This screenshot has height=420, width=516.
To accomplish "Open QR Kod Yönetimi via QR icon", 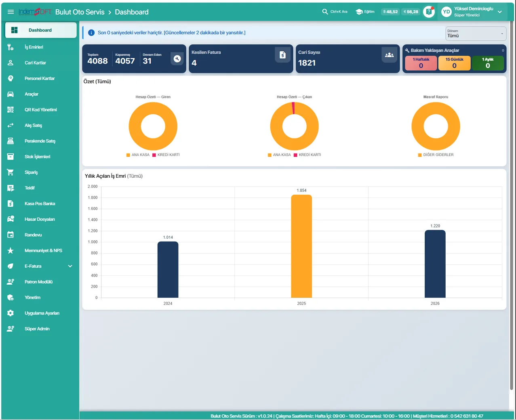I will coord(11,110).
